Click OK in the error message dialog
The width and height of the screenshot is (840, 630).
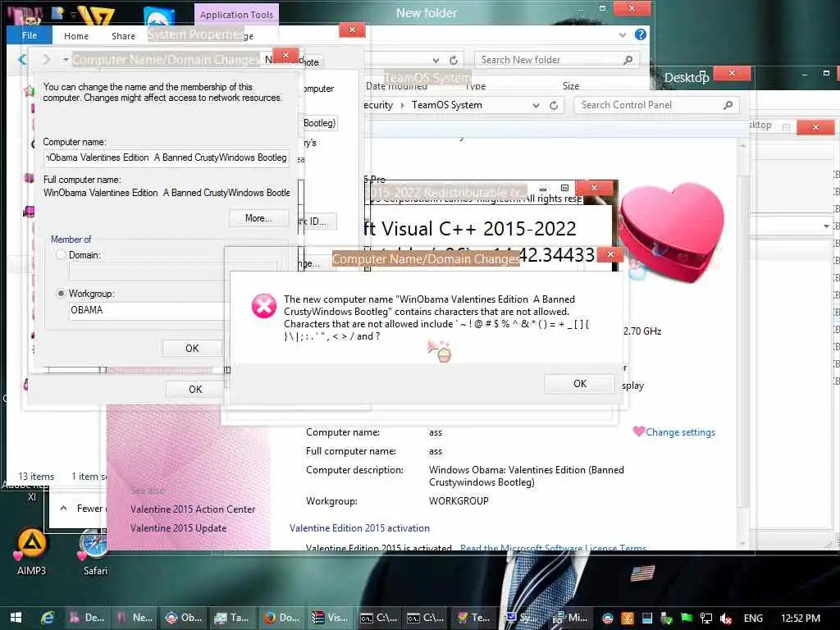pyautogui.click(x=580, y=384)
